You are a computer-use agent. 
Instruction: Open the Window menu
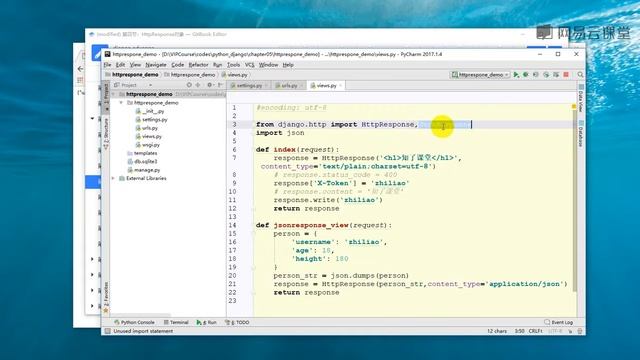(x=268, y=64)
